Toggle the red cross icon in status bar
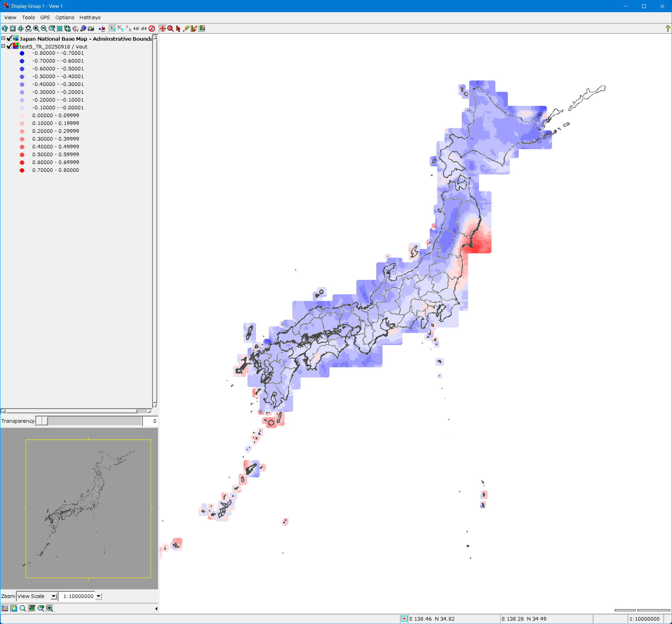 coord(404,619)
